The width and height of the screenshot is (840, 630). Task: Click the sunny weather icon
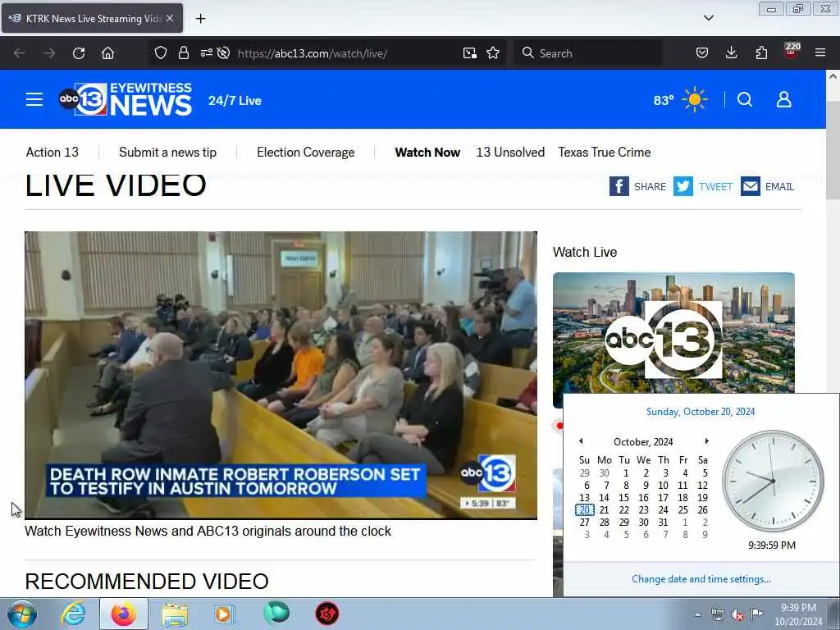click(x=695, y=99)
